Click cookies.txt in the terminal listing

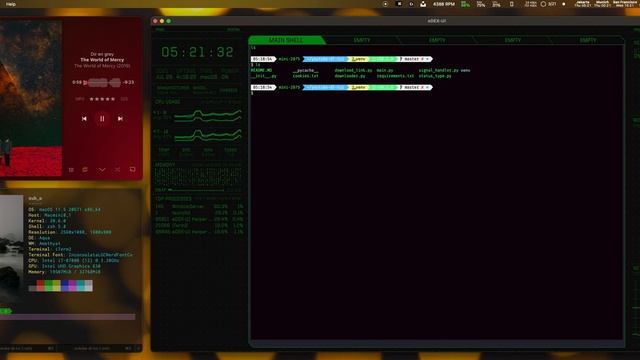306,76
